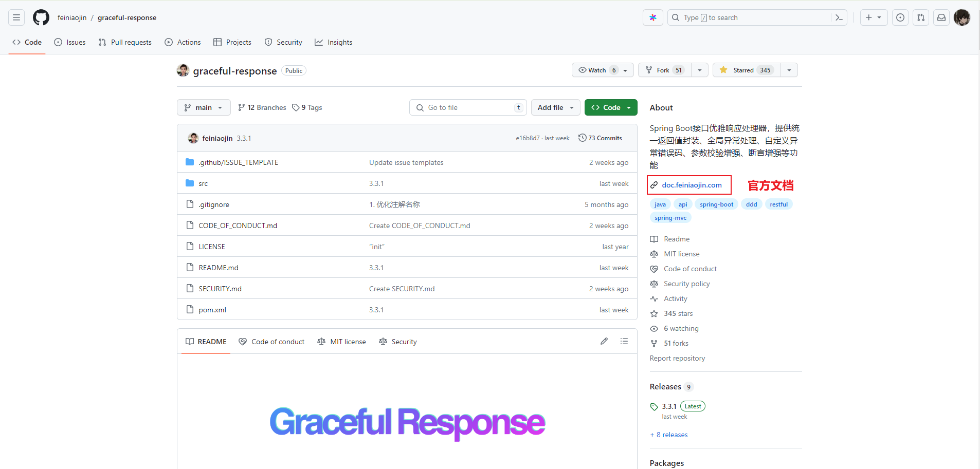The height and width of the screenshot is (469, 980).
Task: Open the issues icon in the top header
Action: point(900,17)
